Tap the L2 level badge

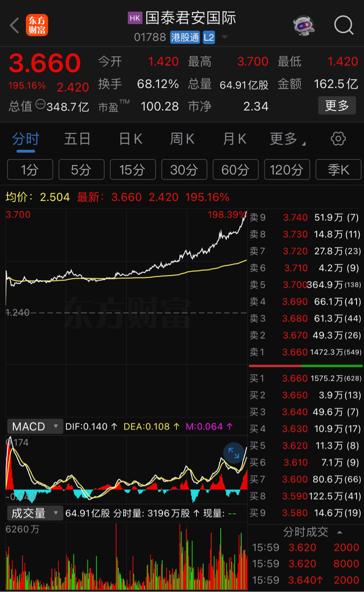209,37
